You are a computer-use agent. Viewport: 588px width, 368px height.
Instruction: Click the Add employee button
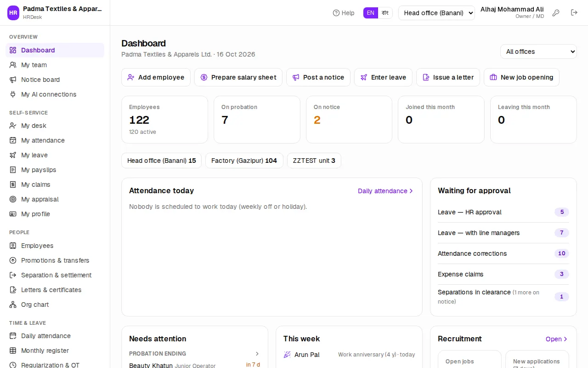click(156, 77)
